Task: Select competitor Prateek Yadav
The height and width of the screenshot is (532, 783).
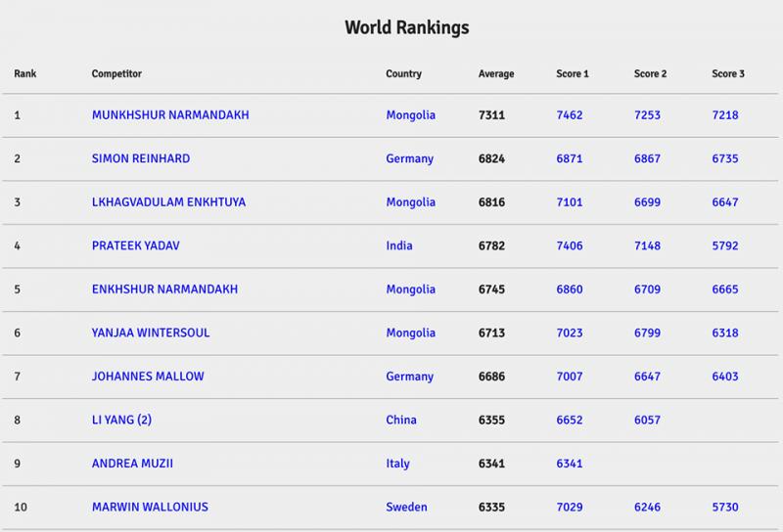Action: point(138,246)
